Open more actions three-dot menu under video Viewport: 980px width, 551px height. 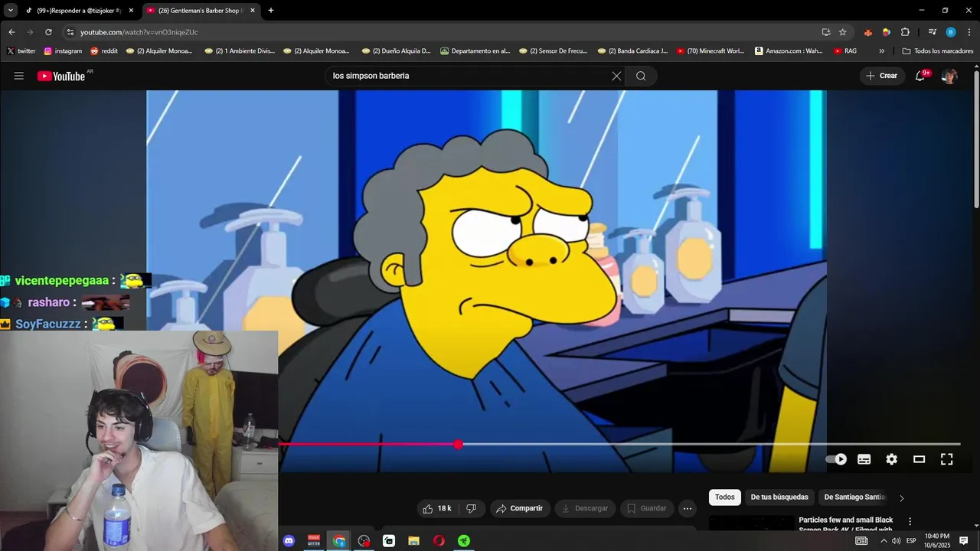[x=688, y=508]
